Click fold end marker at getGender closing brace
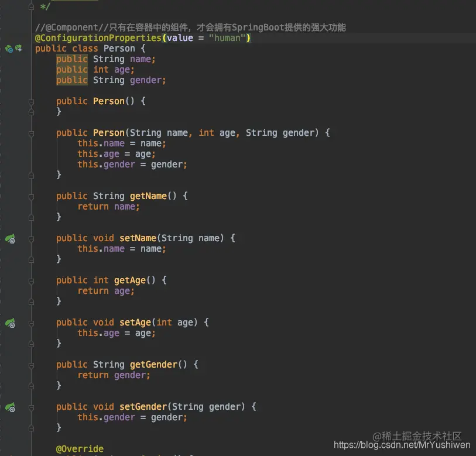 31,386
